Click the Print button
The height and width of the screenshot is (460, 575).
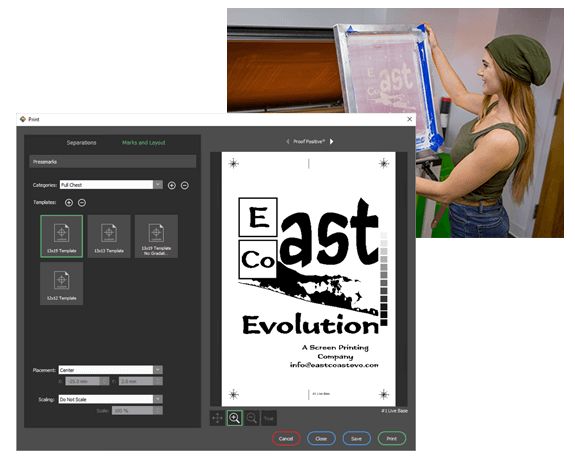(x=392, y=438)
